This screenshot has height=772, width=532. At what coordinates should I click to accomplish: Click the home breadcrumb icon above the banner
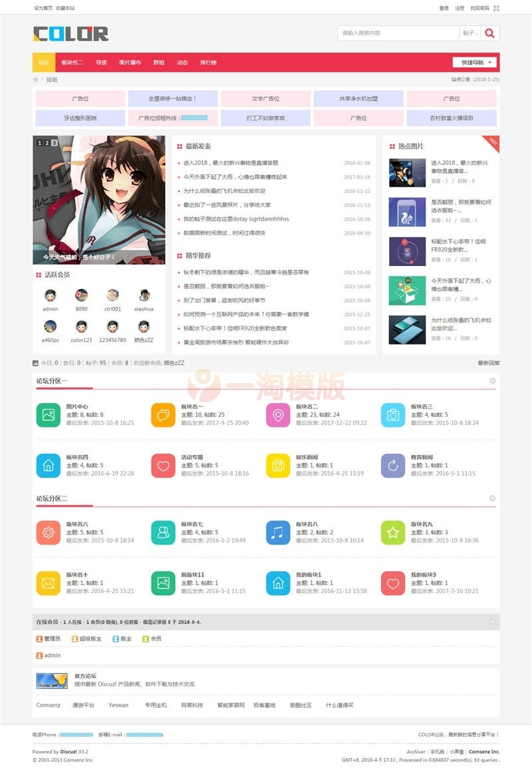point(35,78)
